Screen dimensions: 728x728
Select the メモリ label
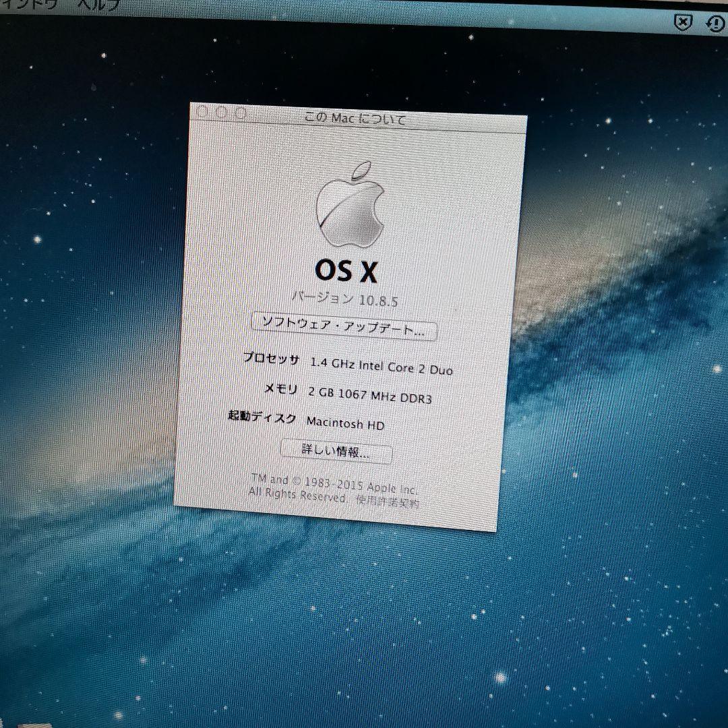(281, 389)
